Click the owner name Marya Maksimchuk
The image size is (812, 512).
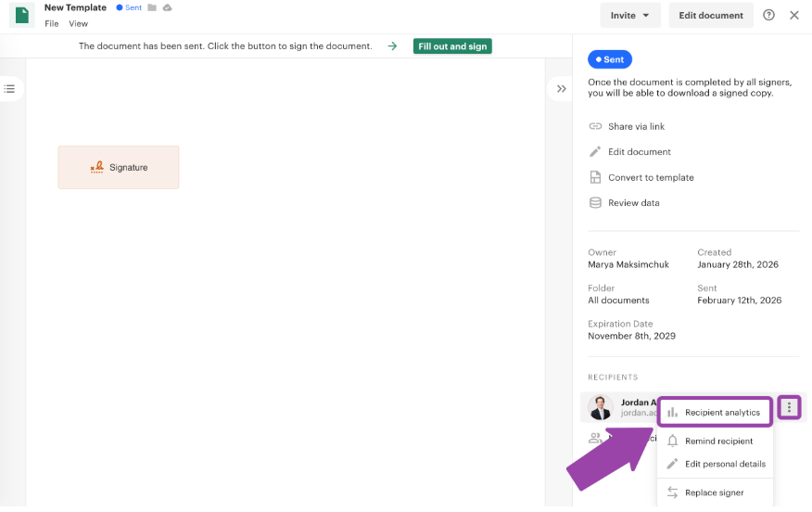628,264
